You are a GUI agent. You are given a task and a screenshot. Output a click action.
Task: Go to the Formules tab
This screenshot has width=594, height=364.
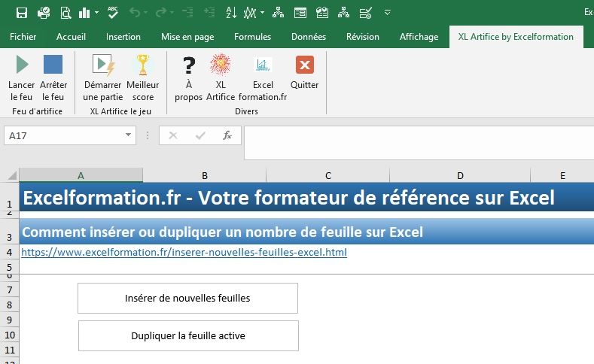pos(252,37)
